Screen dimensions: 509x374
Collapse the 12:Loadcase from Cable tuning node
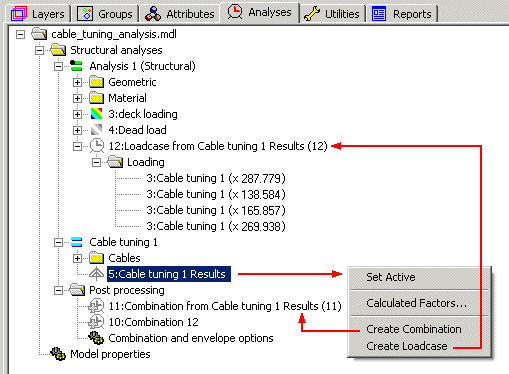(77, 146)
